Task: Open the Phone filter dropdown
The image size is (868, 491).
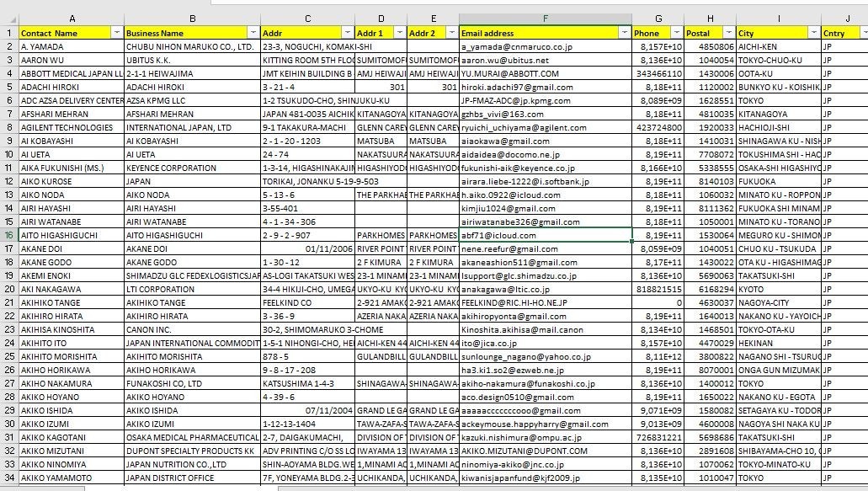Action: tap(676, 33)
